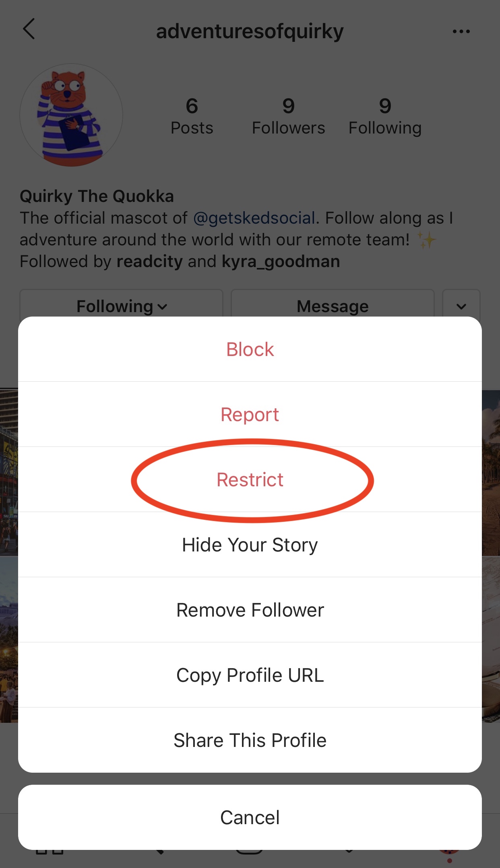This screenshot has height=868, width=500.
Task: Open the suggested accounts chevron dropdown
Action: 461,306
